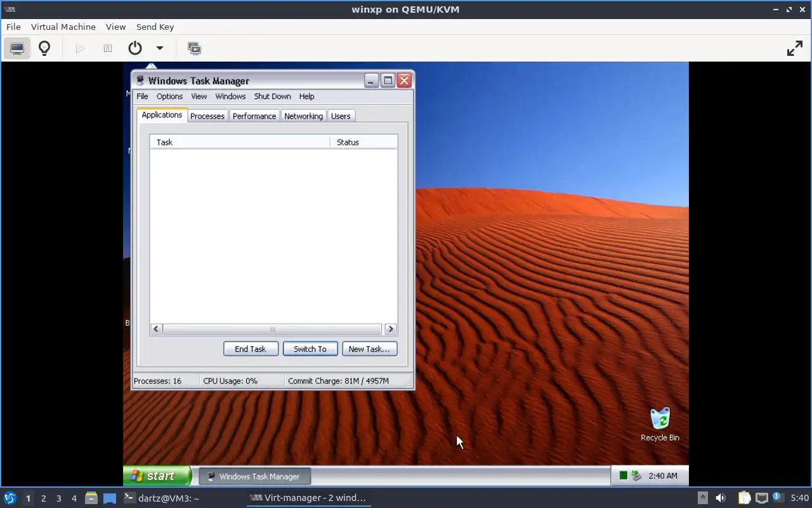Screen dimensions: 812x508
Task: Open Task Manager Windows menu
Action: 230,97
